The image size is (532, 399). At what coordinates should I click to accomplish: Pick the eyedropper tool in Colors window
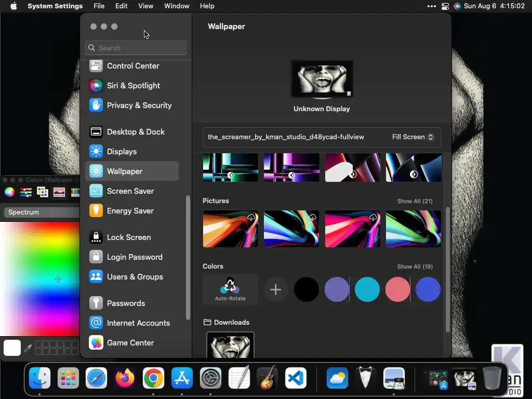coord(28,348)
